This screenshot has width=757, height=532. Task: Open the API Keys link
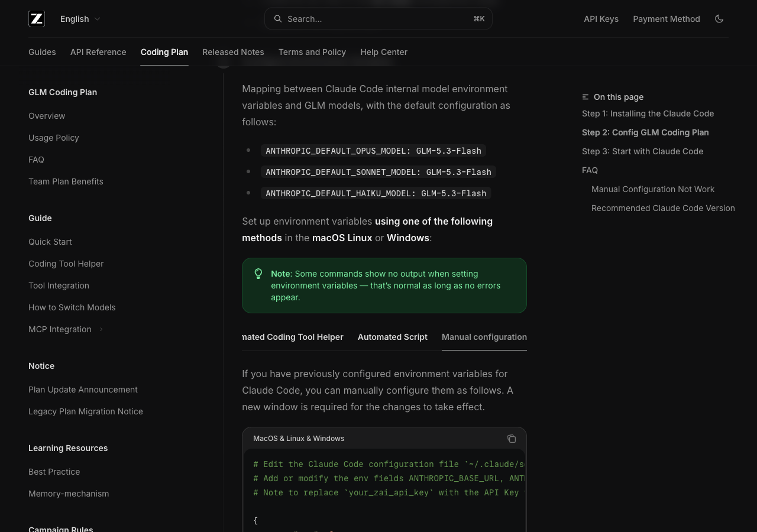pos(601,19)
